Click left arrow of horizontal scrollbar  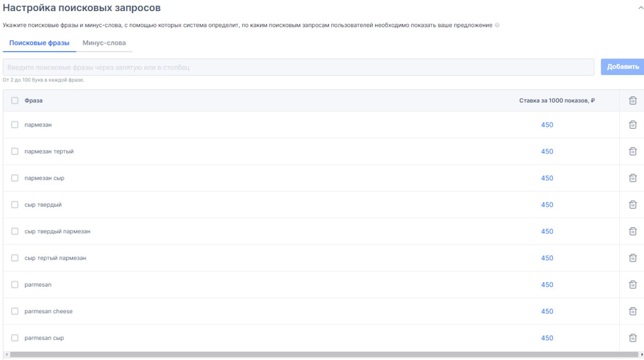(x=6, y=355)
